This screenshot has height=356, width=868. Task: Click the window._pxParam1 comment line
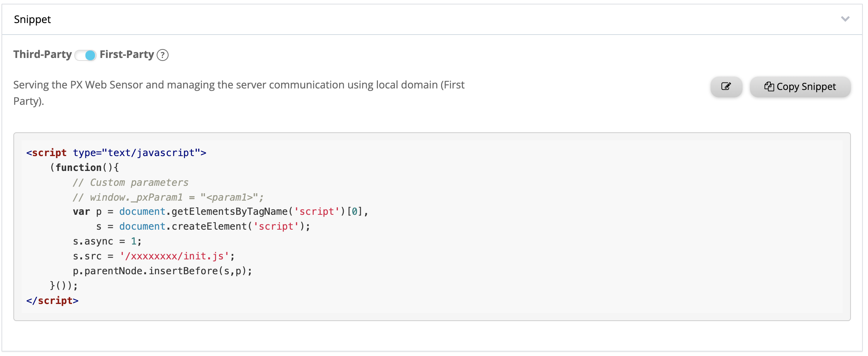coord(168,197)
